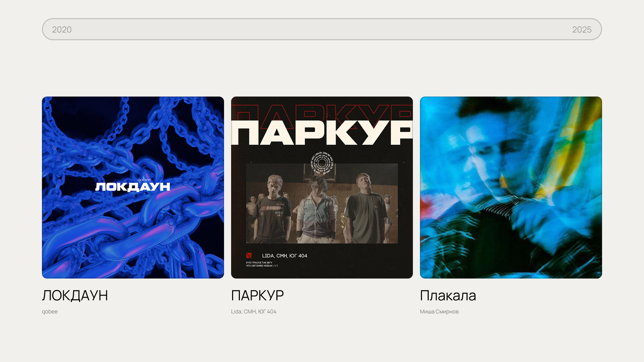The height and width of the screenshot is (362, 644).
Task: Select the qobee artist name caption
Action: (x=50, y=312)
